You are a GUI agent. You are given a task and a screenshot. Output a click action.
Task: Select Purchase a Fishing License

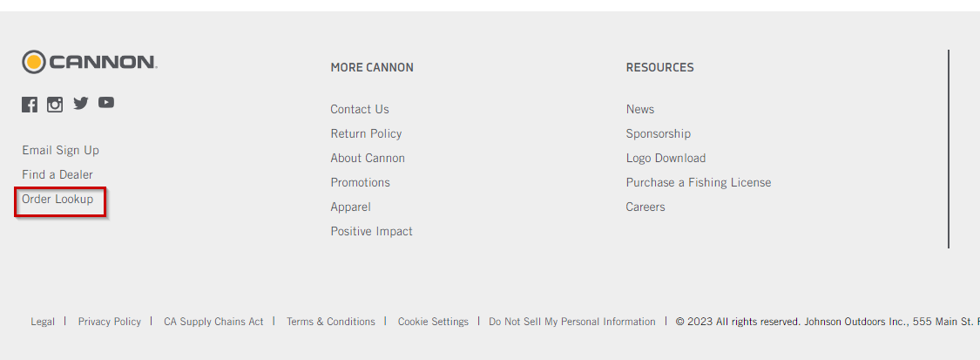699,182
